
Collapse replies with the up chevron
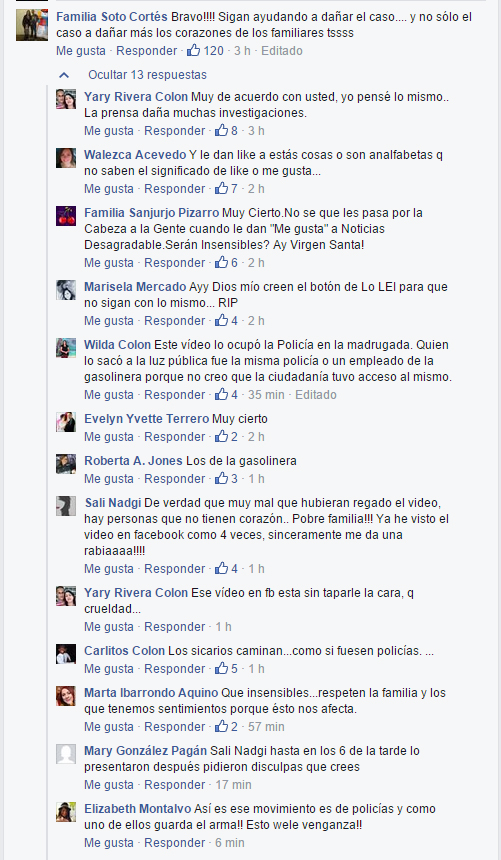click(64, 75)
